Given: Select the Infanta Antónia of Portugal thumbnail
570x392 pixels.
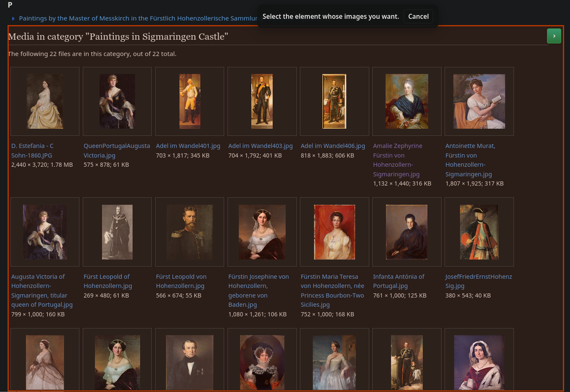Looking at the screenshot, I should [x=407, y=232].
